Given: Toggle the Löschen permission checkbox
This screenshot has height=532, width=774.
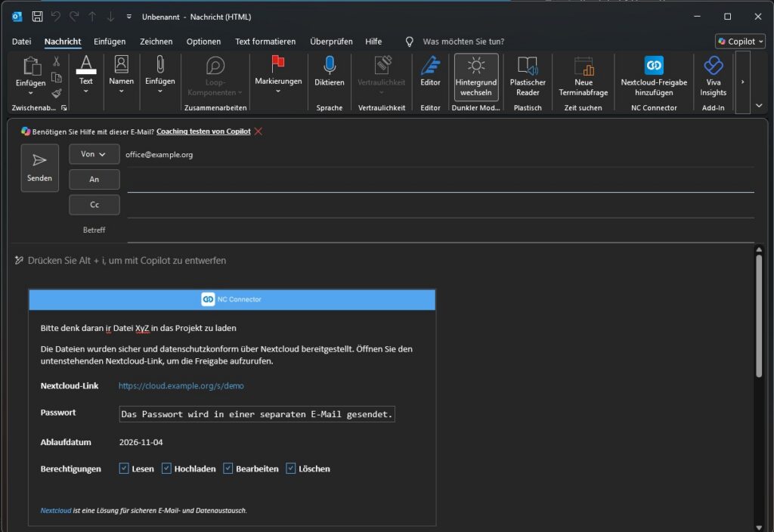Looking at the screenshot, I should click(x=291, y=469).
